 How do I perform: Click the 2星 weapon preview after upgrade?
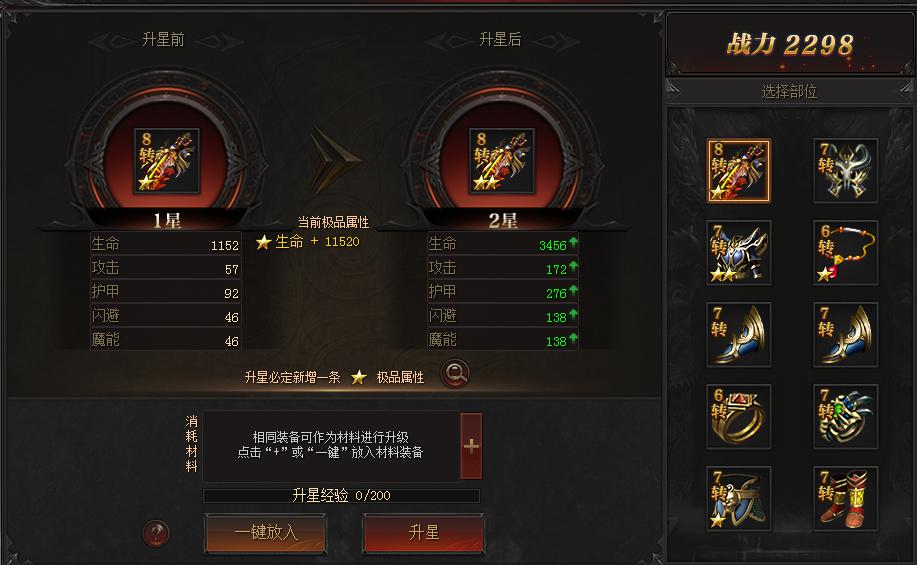[x=502, y=161]
